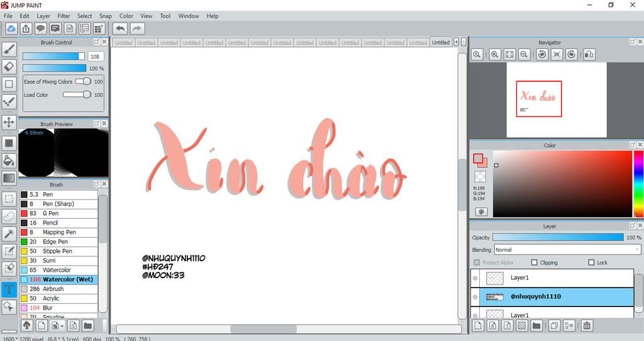Click the tab list scroll arrow
Image resolution: width=644 pixels, height=341 pixels.
(x=456, y=42)
